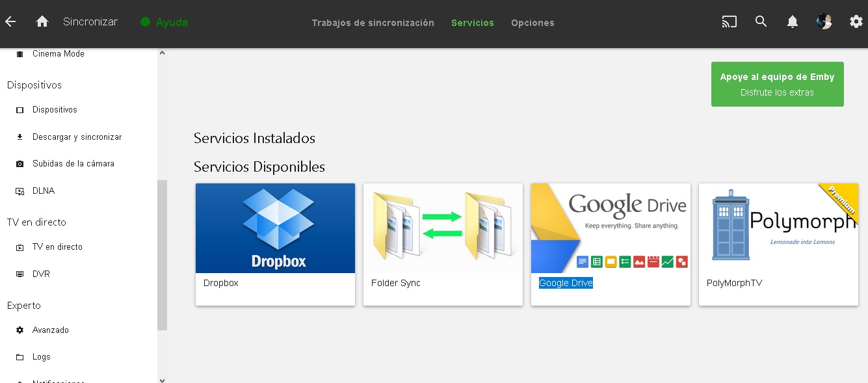Open the Ayuda help link
The height and width of the screenshot is (383, 868).
pyautogui.click(x=172, y=22)
